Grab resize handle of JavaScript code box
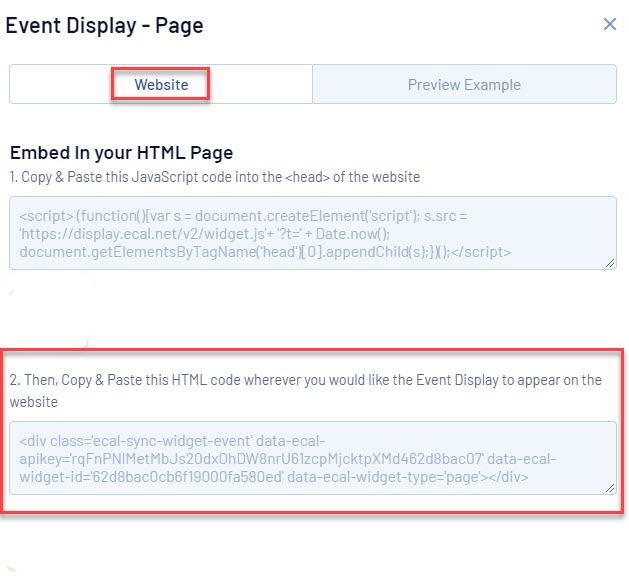 [x=610, y=263]
